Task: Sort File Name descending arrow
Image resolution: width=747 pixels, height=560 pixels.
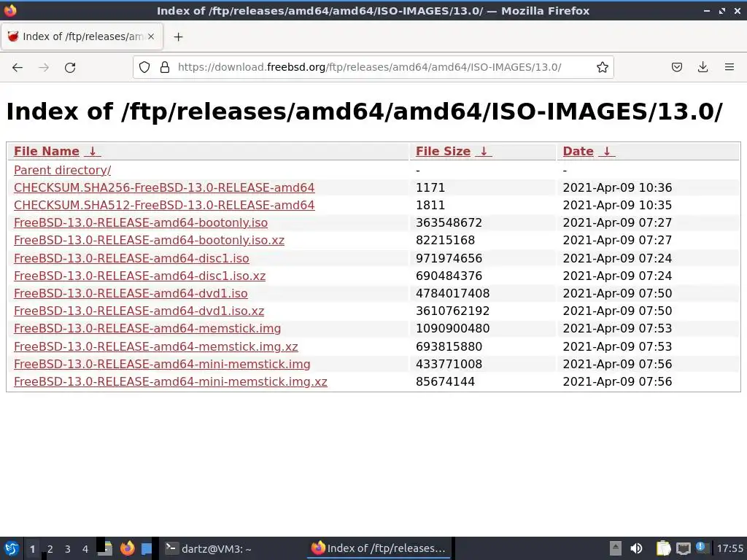Action: coord(93,152)
